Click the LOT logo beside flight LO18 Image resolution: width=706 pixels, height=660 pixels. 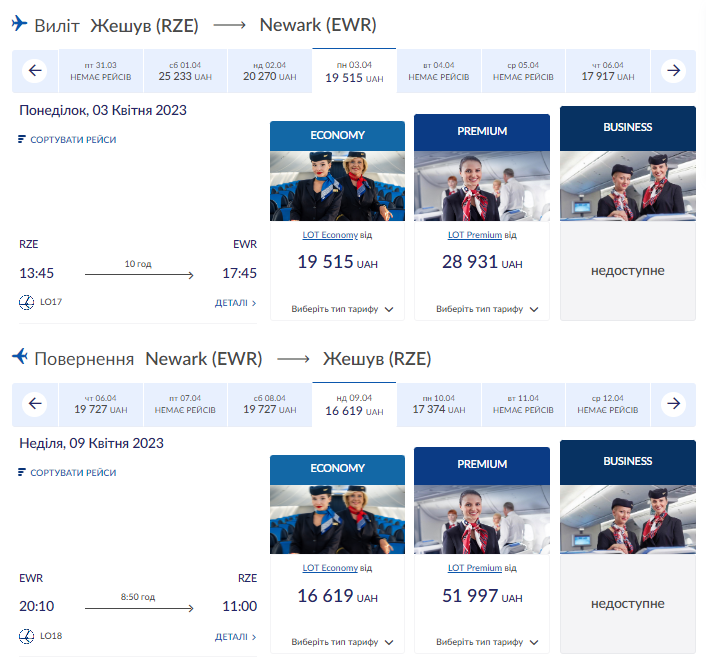coord(26,636)
